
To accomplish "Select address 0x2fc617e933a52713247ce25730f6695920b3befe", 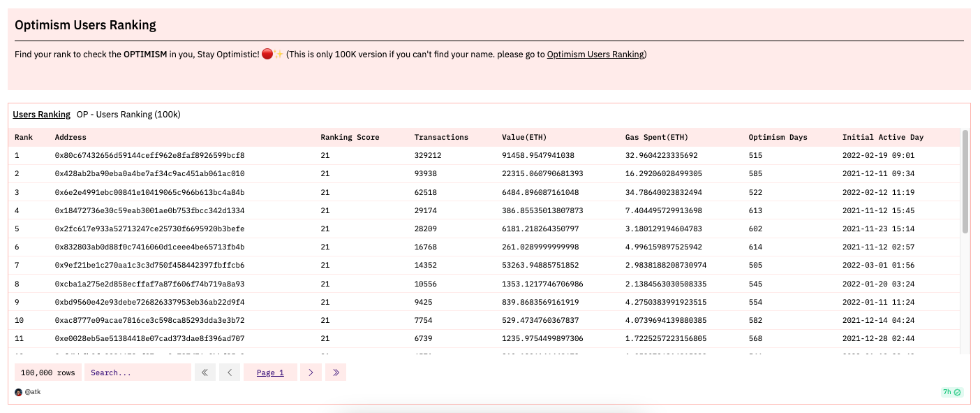I will [x=149, y=229].
